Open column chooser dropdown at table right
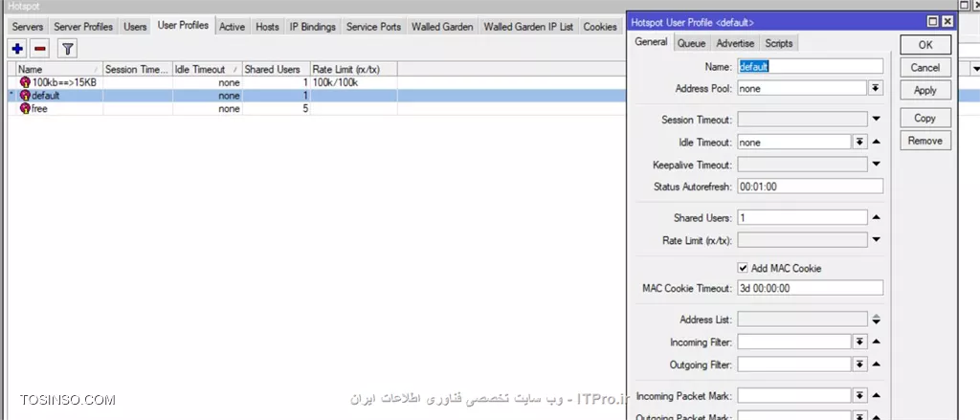980x420 pixels. [x=975, y=68]
